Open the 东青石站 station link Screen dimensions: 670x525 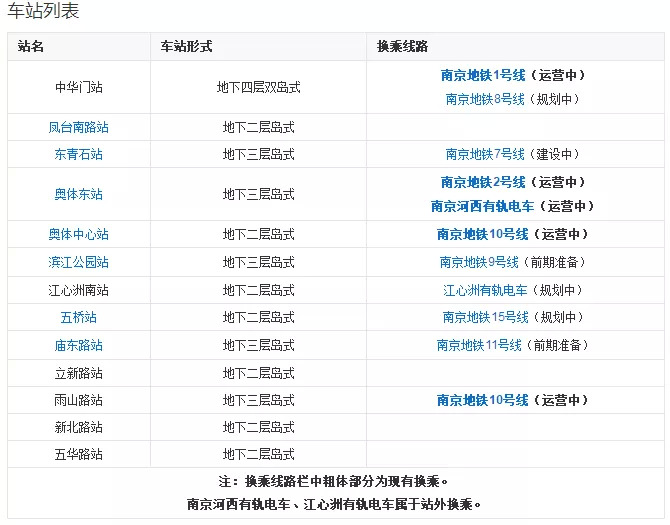pyautogui.click(x=79, y=154)
